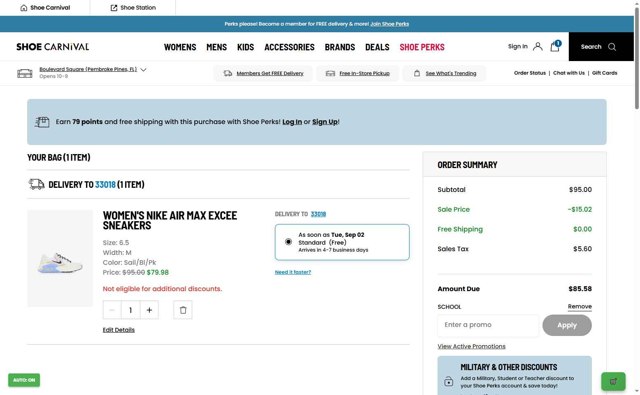Viewport: 640px width, 395px height.
Task: Click Sign Up in the perks banner
Action: click(x=324, y=122)
